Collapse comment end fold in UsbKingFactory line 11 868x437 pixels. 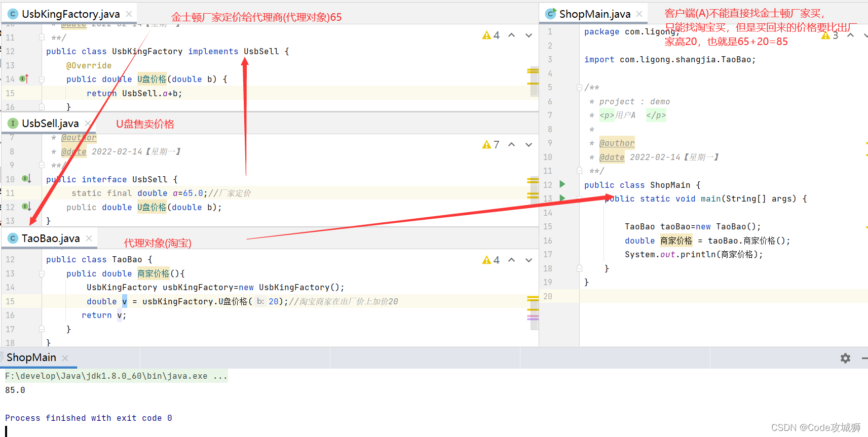[x=42, y=37]
